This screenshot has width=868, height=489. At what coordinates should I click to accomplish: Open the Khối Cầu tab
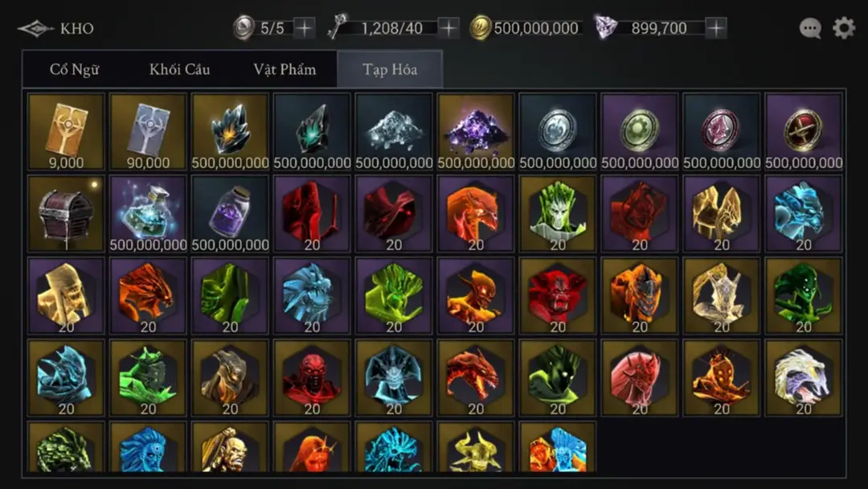pyautogui.click(x=179, y=69)
